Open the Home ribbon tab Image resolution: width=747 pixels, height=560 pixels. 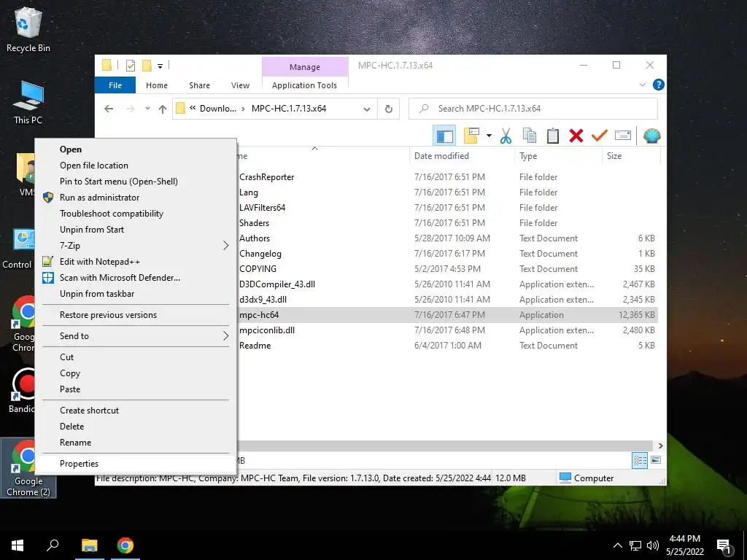[x=157, y=85]
